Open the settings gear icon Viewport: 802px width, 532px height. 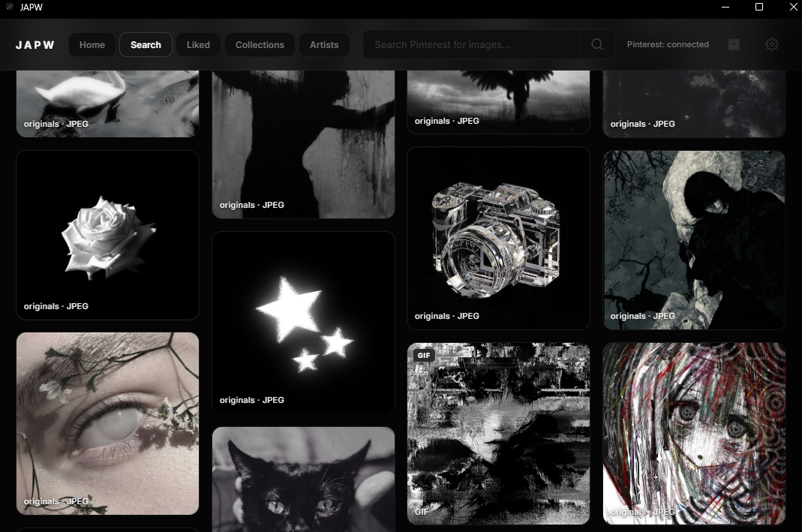coord(772,44)
